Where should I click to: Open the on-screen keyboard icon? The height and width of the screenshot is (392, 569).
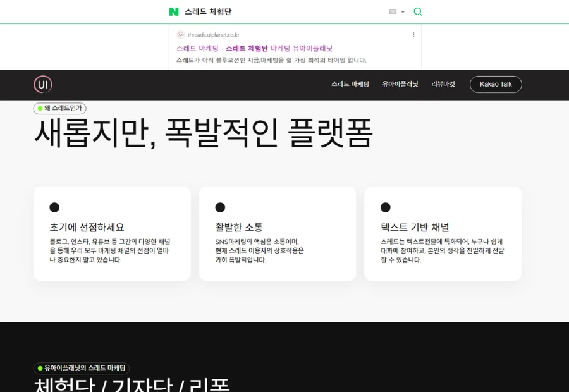pos(393,11)
